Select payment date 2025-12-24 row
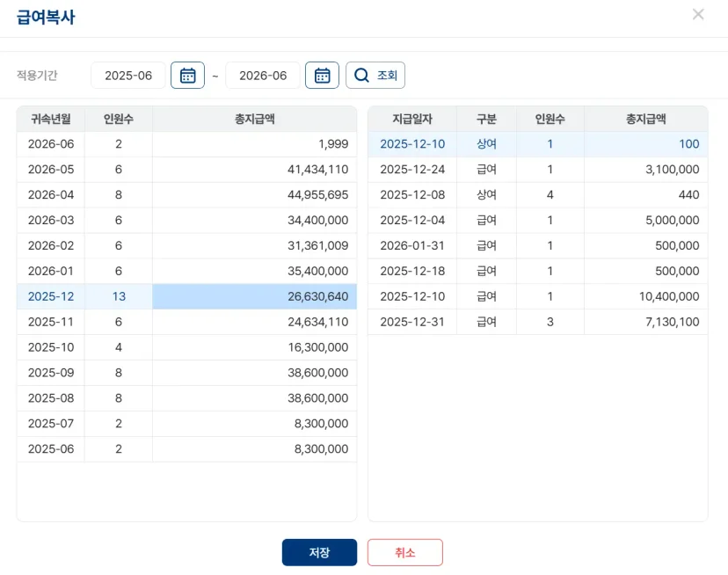Viewport: 728px width, 575px height. click(537, 170)
